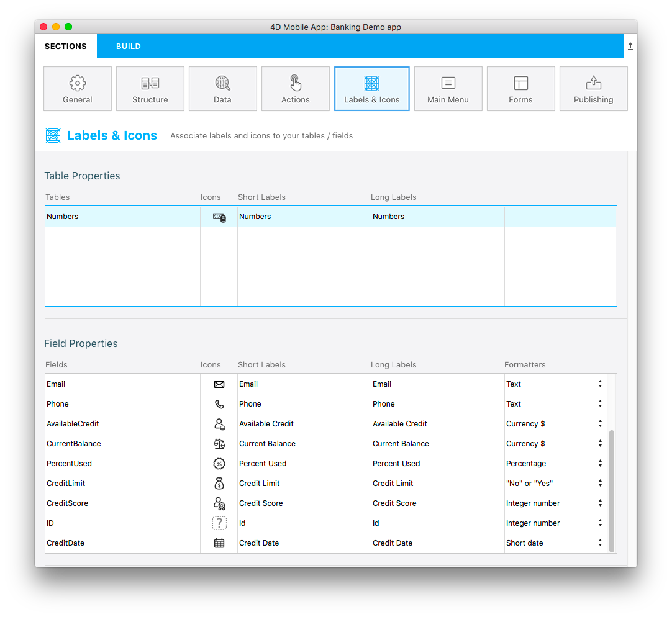672x617 pixels.
Task: Click the upload arrow icon beside the blue bar
Action: tap(630, 46)
